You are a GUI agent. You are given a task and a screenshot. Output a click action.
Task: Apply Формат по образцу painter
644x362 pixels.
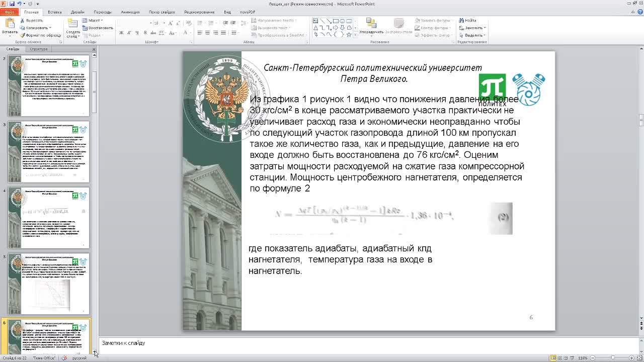pos(40,35)
